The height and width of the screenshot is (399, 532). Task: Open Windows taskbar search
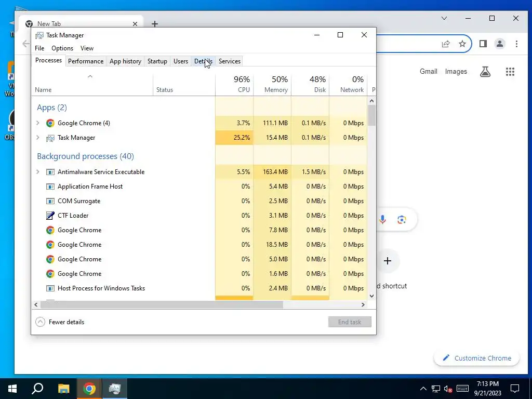tap(37, 389)
